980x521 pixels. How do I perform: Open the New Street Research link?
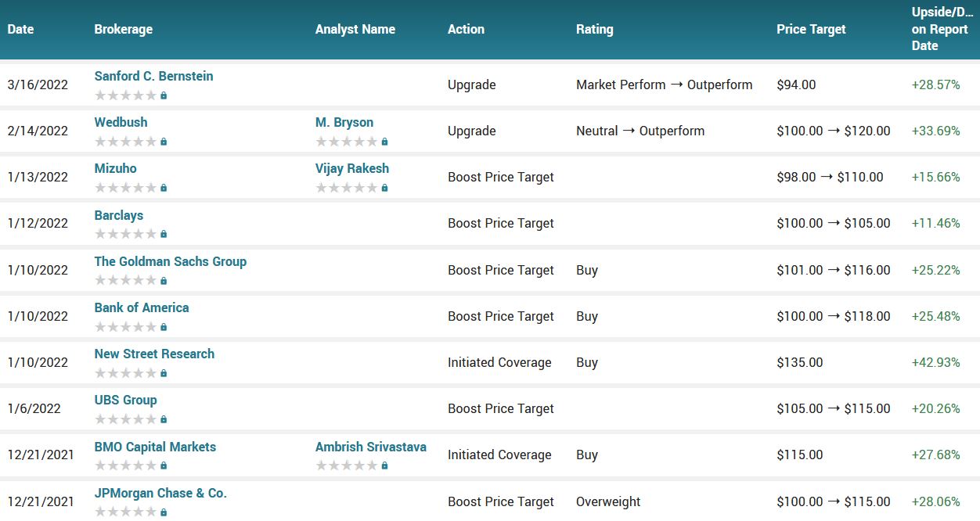point(154,354)
